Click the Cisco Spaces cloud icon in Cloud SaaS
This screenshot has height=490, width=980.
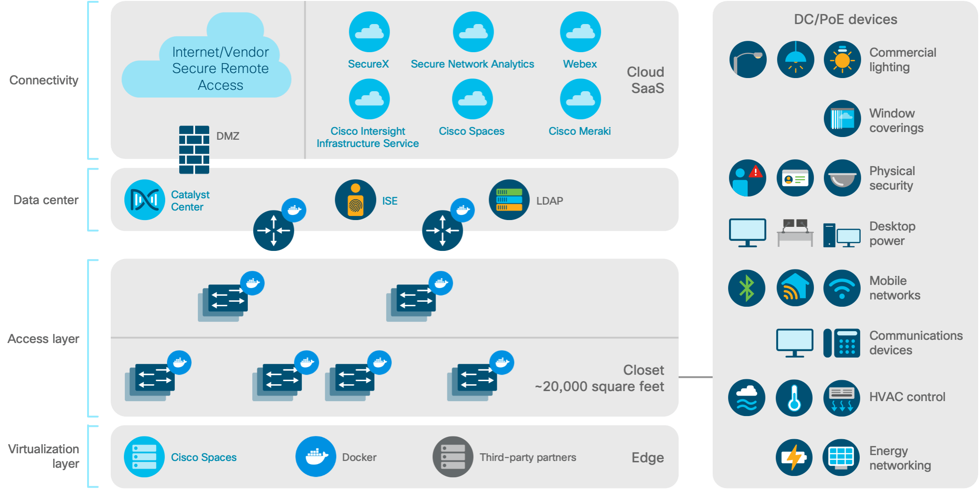pos(472,99)
